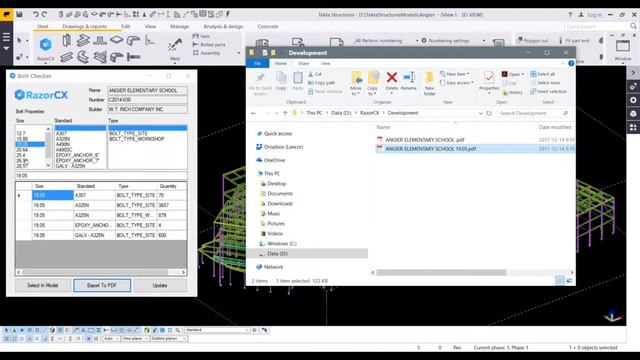Click the Search Development field

533,113
